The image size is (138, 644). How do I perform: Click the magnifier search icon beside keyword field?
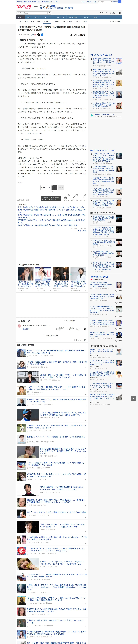pyautogui.click(x=49, y=13)
